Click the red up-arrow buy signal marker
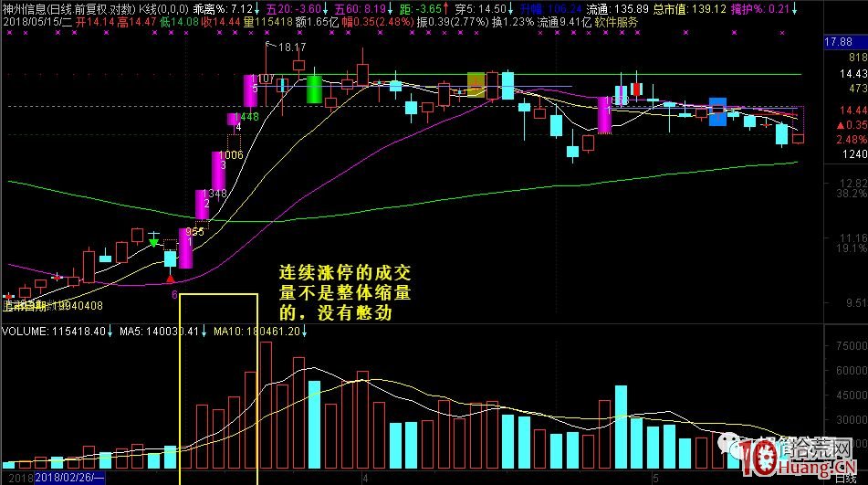 [x=171, y=279]
